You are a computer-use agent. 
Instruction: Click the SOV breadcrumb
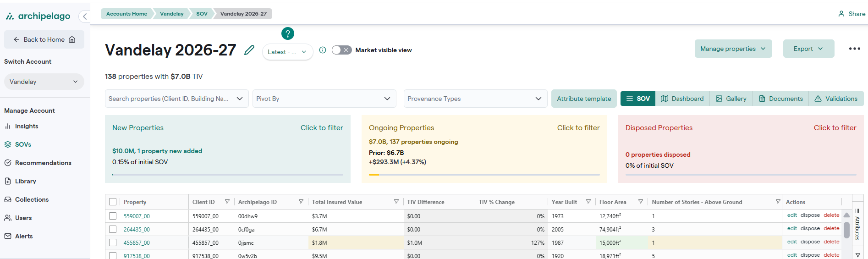click(202, 14)
